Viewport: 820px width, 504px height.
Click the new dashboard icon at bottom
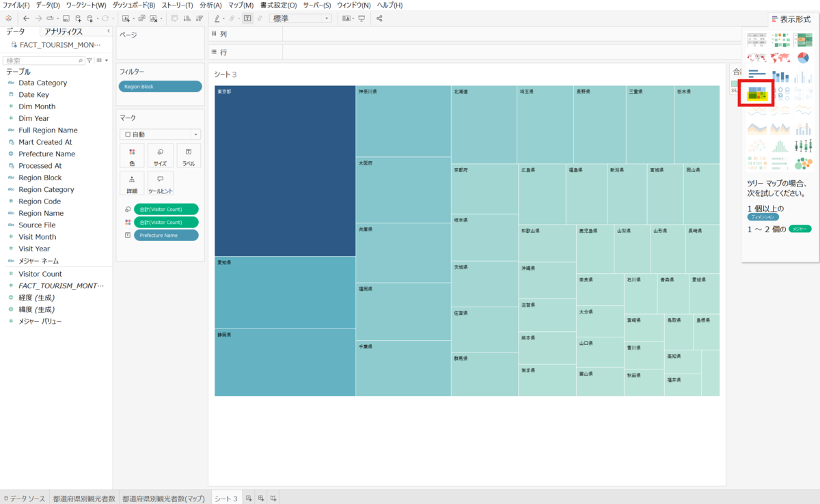(261, 498)
